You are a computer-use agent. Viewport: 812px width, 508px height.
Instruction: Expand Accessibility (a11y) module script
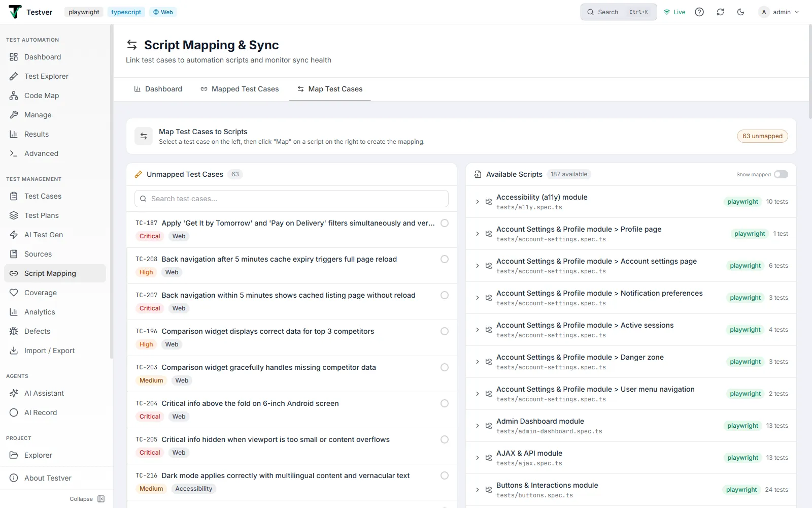click(x=478, y=202)
